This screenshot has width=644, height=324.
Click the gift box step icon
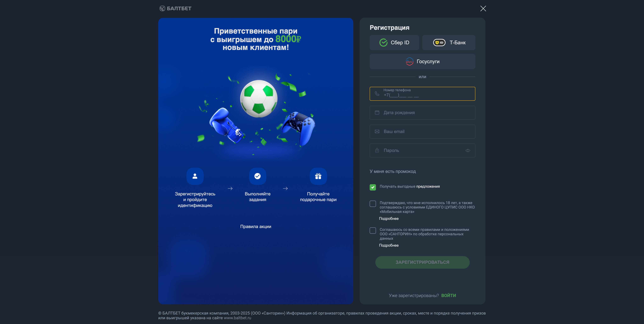(x=318, y=176)
